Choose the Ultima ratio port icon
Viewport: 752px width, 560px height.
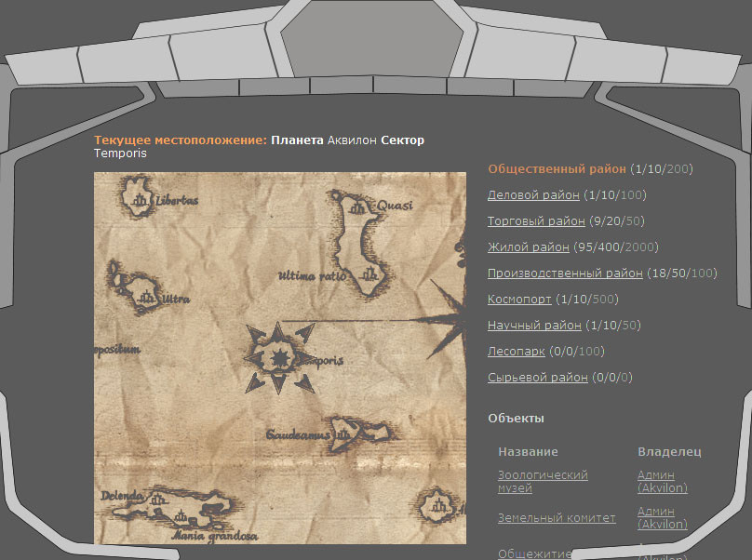coord(369,274)
